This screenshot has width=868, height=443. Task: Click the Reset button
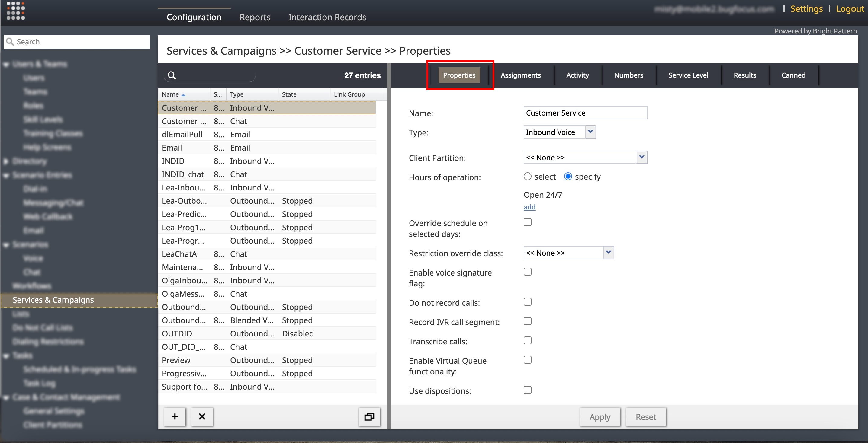point(646,417)
